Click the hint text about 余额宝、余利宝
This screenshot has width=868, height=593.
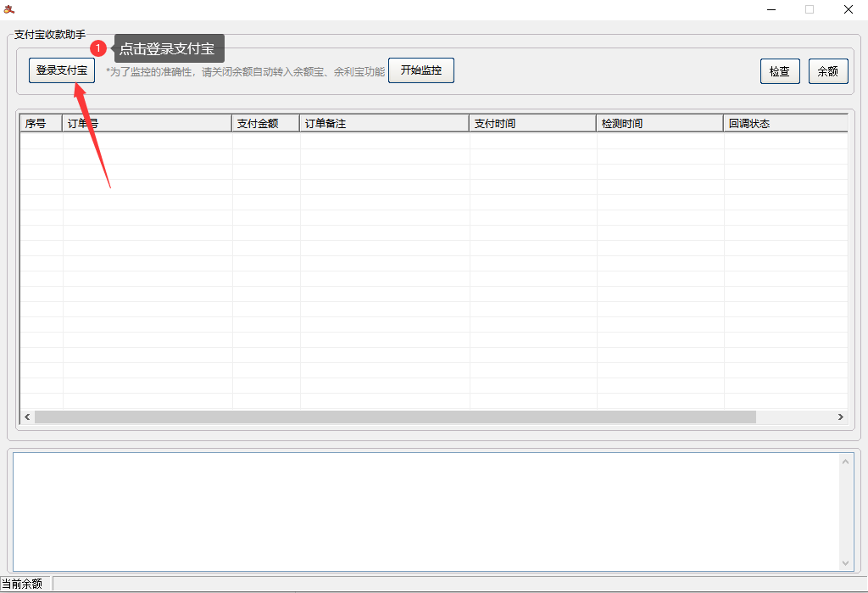click(245, 71)
